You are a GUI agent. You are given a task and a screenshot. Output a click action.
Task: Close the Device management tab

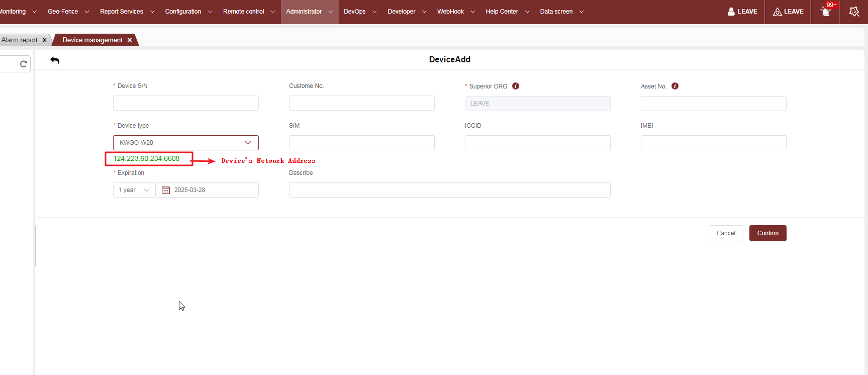click(x=130, y=40)
